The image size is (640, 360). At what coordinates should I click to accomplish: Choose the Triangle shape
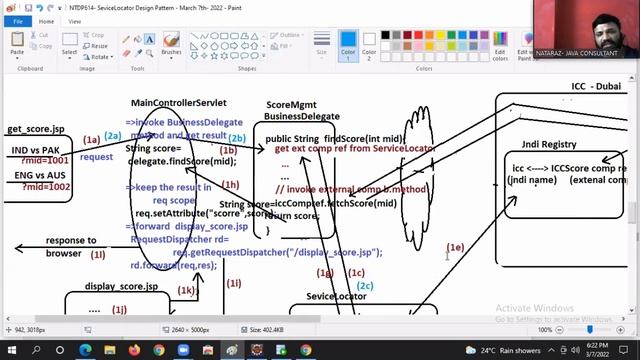[x=254, y=36]
